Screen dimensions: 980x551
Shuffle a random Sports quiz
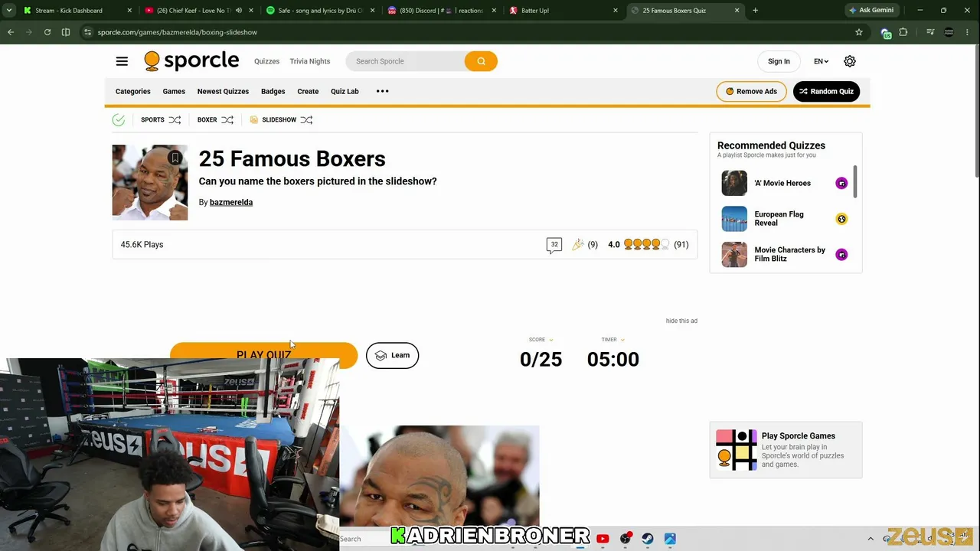[175, 120]
